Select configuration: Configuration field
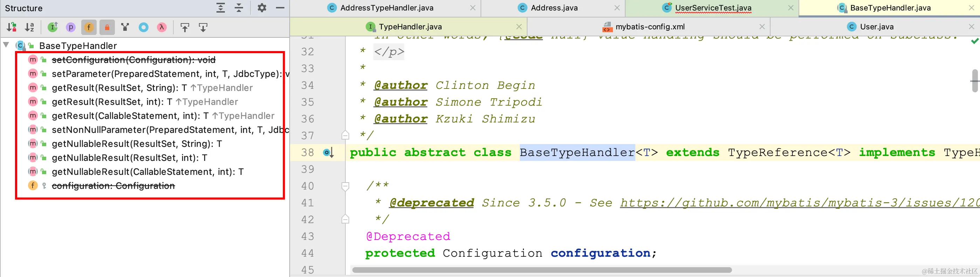 (x=113, y=186)
